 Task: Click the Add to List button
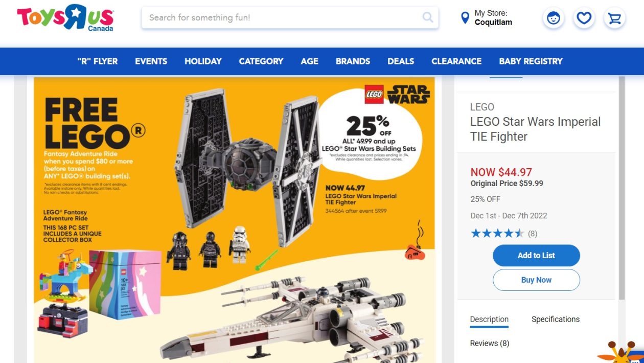(536, 255)
